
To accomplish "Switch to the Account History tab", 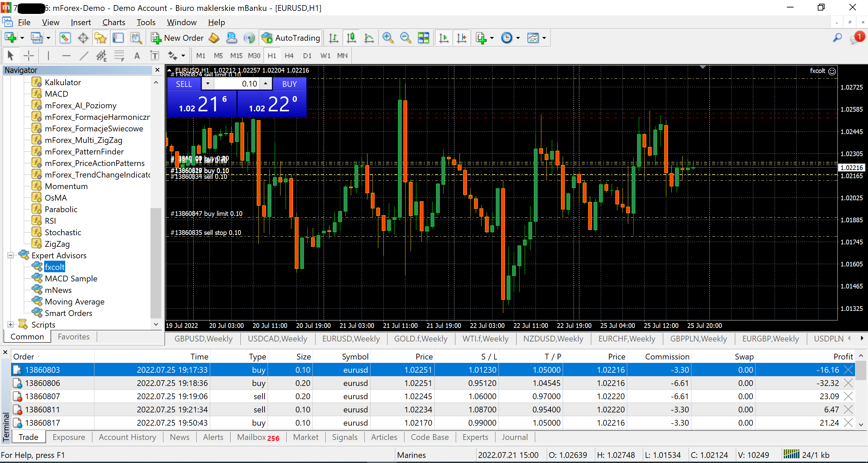I will click(127, 437).
